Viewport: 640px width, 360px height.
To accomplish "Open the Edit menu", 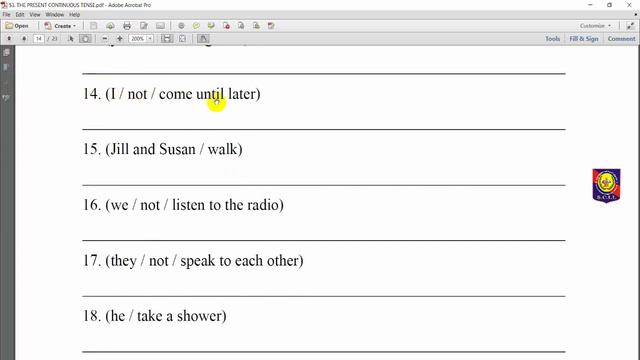I will pos(20,14).
